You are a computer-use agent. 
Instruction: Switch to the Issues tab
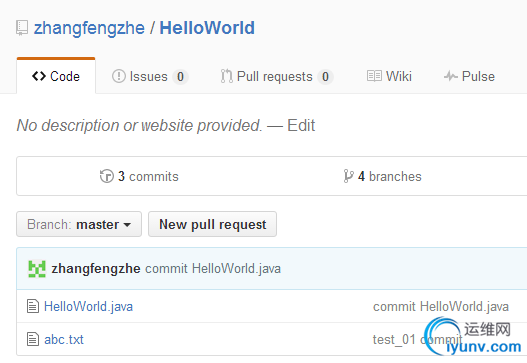pyautogui.click(x=150, y=76)
